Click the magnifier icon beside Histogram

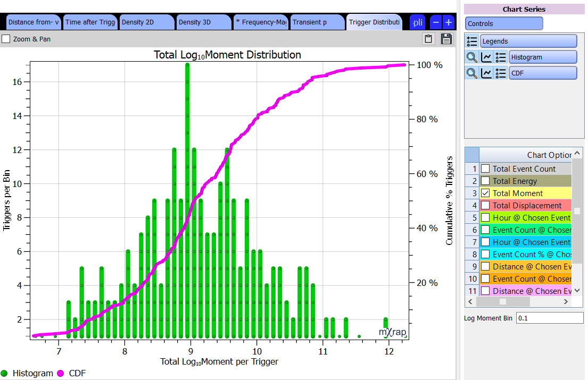pos(472,57)
